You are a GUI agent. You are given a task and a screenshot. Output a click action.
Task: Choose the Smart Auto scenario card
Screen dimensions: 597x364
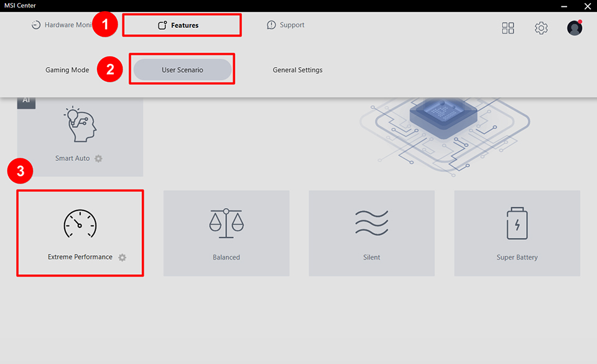[80, 137]
